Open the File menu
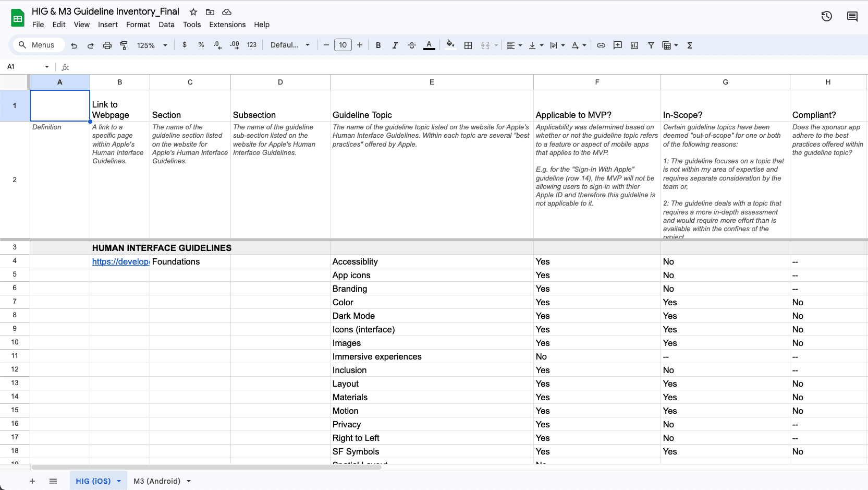This screenshot has width=868, height=490. tap(38, 25)
